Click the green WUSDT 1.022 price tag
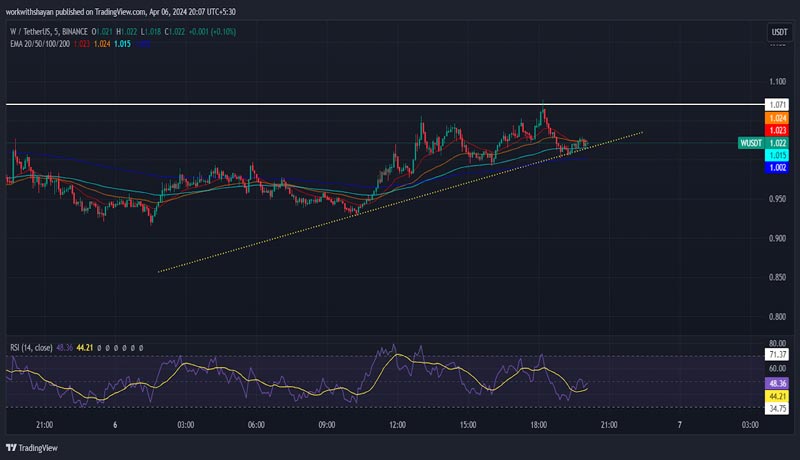This screenshot has width=800, height=460. click(763, 143)
